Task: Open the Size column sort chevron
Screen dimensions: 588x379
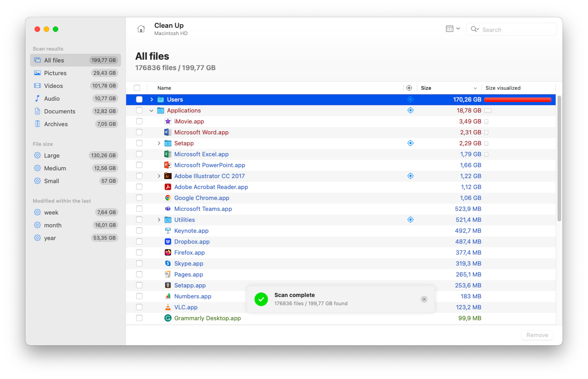Action: [475, 88]
